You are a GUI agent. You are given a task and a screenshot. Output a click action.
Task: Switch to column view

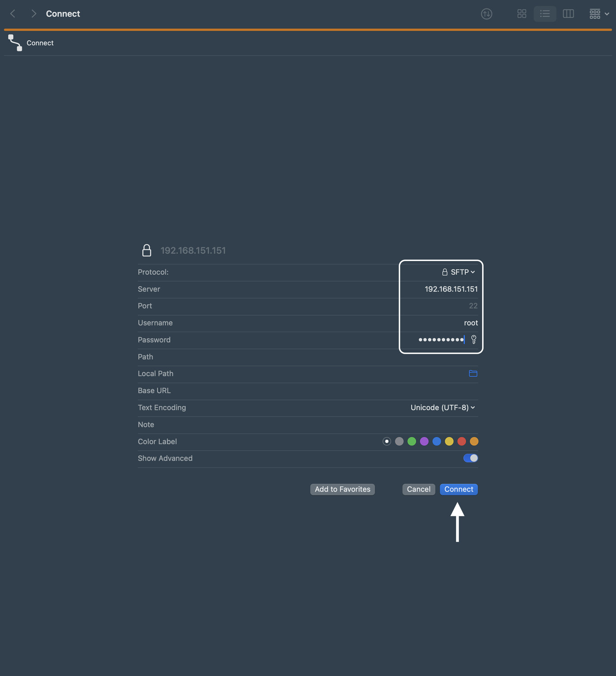point(568,14)
